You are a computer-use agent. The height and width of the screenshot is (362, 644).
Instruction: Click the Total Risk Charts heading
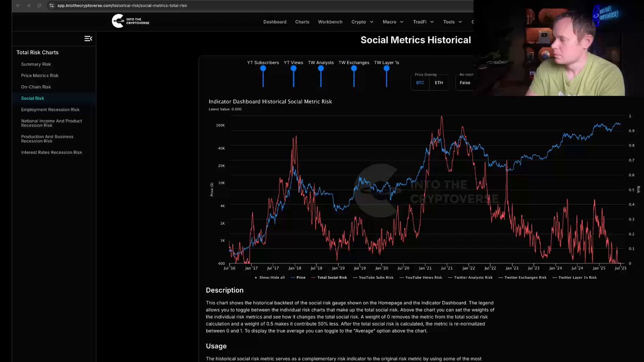[x=38, y=53]
